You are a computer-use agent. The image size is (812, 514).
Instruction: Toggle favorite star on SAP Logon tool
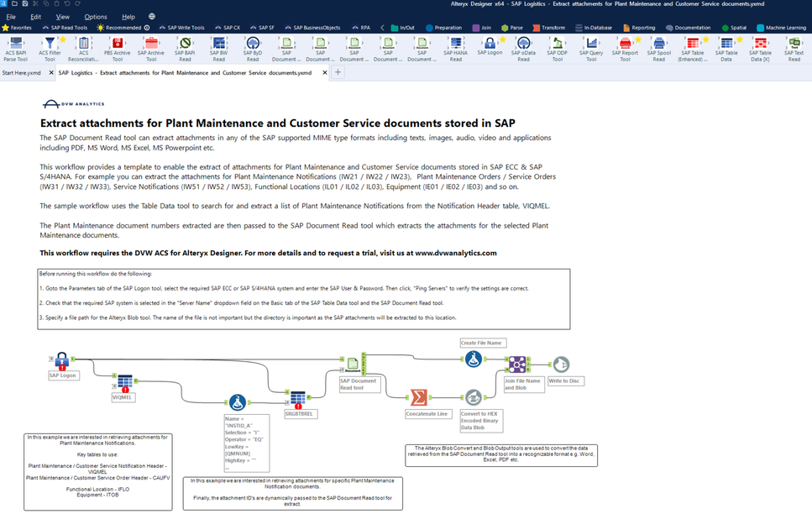503,39
